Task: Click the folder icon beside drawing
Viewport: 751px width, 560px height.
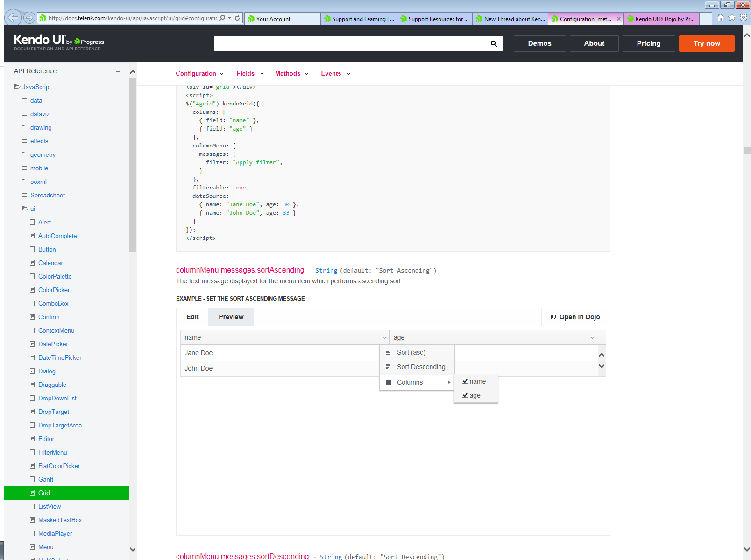Action: [25, 127]
